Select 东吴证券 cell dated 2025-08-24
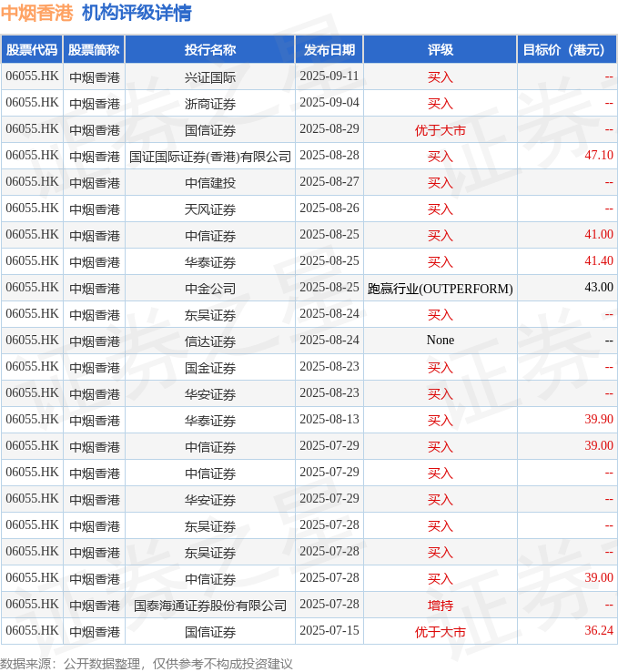618x672 pixels. pos(210,315)
